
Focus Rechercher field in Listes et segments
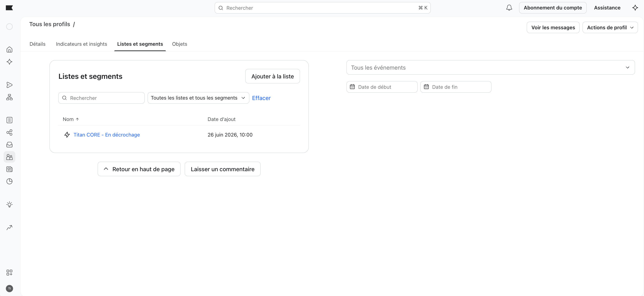[x=101, y=98]
